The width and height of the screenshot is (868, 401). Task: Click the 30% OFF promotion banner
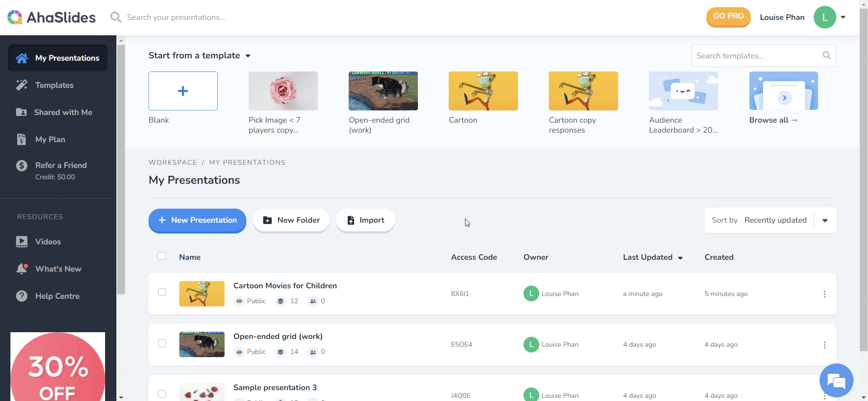[x=58, y=367]
